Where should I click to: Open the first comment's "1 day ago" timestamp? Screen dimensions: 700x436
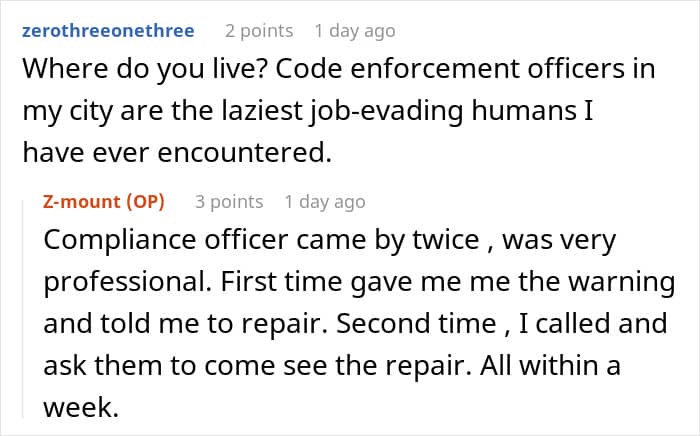354,31
